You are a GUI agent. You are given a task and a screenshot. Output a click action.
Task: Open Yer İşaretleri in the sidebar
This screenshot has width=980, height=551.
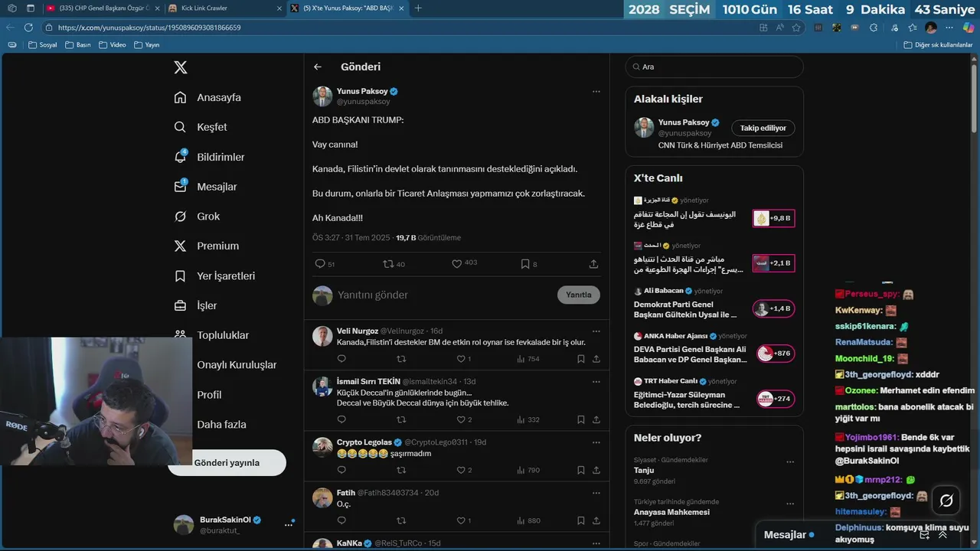[x=226, y=275]
